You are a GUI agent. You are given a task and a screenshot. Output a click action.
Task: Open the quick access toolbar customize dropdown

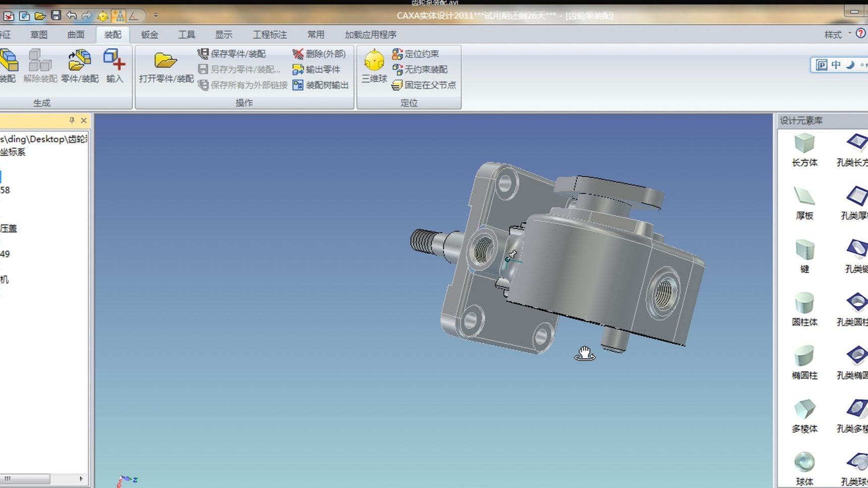click(155, 16)
